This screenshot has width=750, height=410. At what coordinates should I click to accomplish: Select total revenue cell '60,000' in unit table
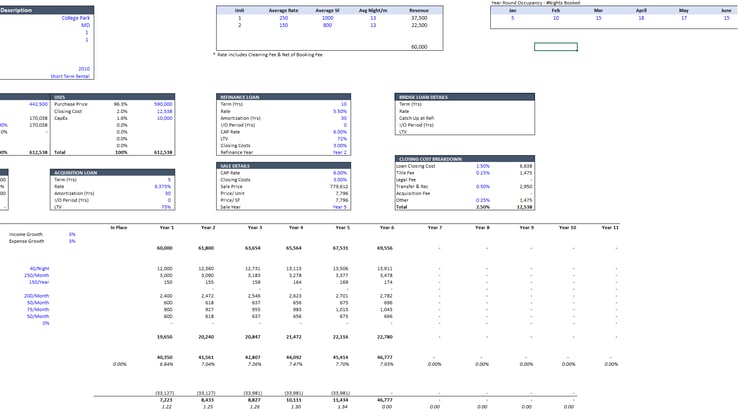pyautogui.click(x=419, y=46)
